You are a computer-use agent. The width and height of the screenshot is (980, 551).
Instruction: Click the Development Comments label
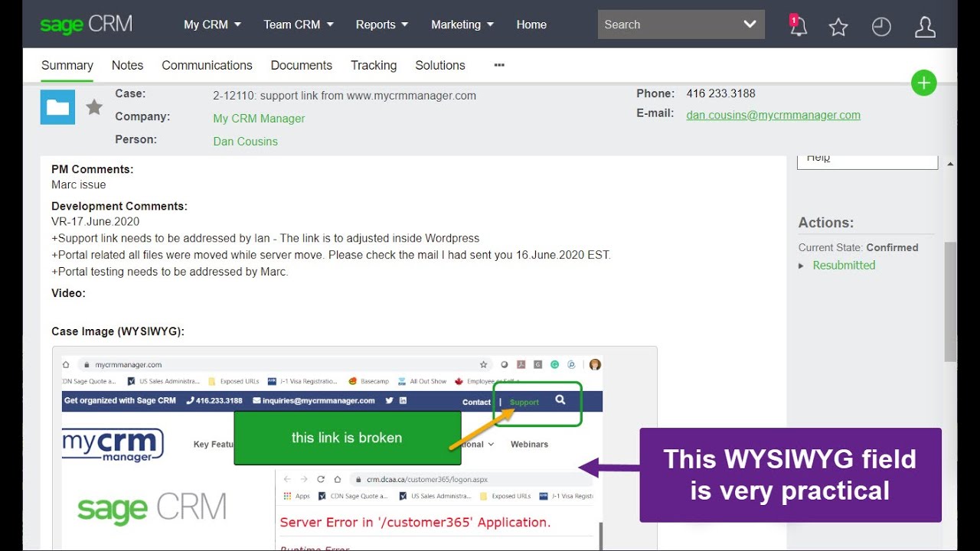pos(119,206)
